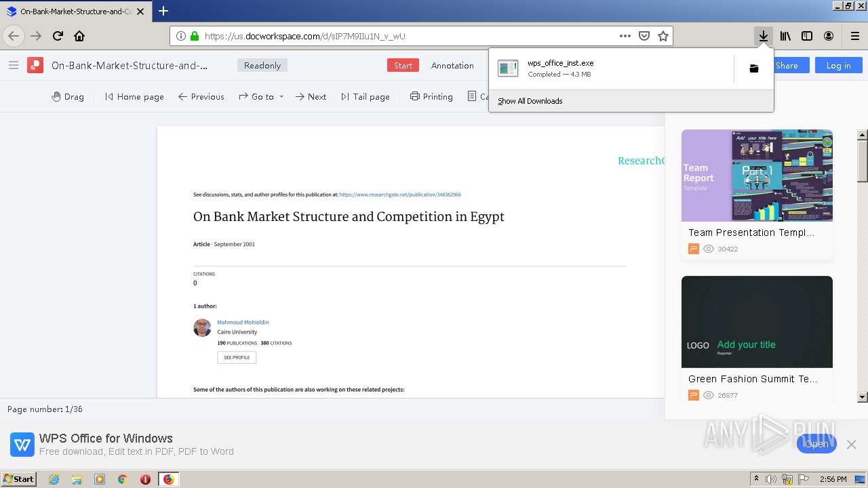The height and width of the screenshot is (488, 868).
Task: Select the Drag hand tool
Action: pyautogui.click(x=68, y=97)
